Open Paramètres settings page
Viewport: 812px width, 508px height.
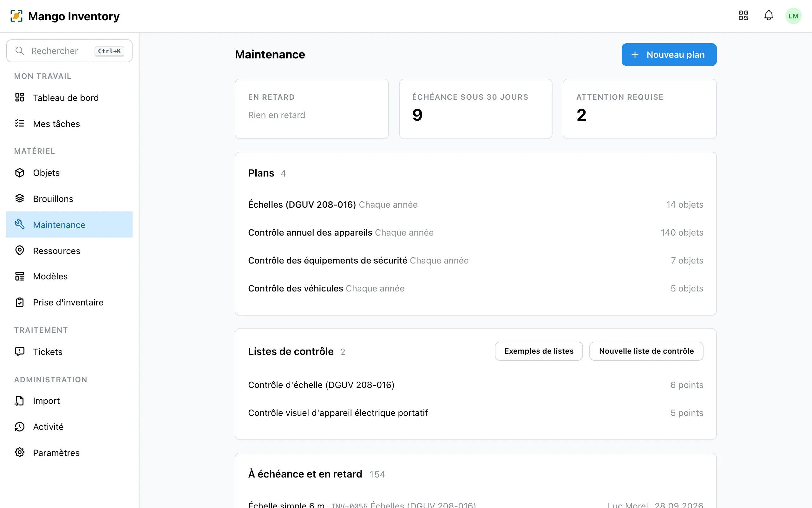pyautogui.click(x=69, y=452)
